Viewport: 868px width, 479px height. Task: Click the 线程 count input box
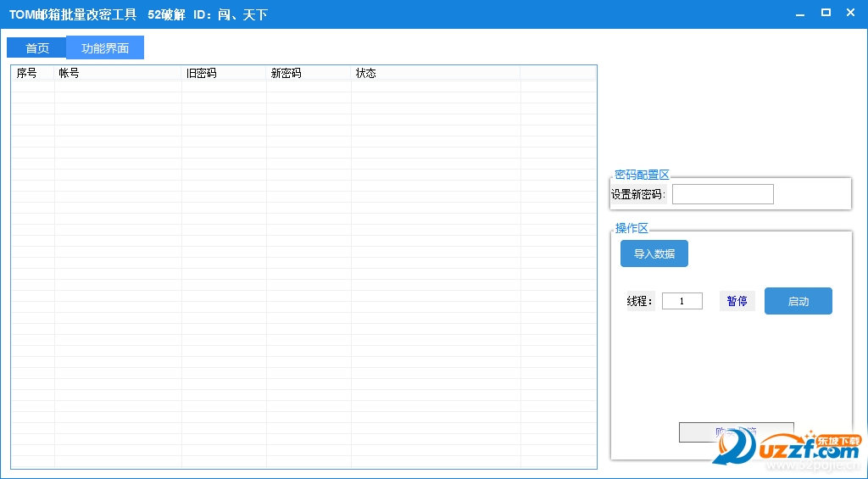pos(682,301)
